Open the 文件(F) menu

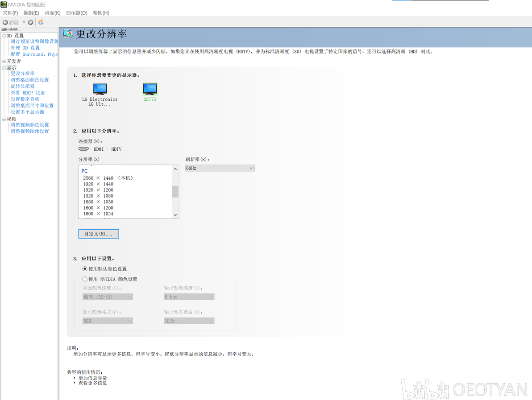[x=11, y=13]
